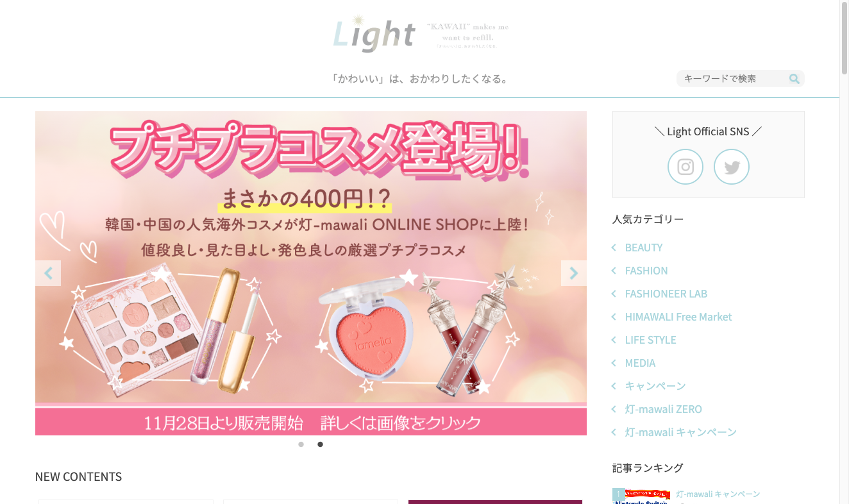Go to previous slide with left arrow
The width and height of the screenshot is (849, 504).
click(48, 273)
